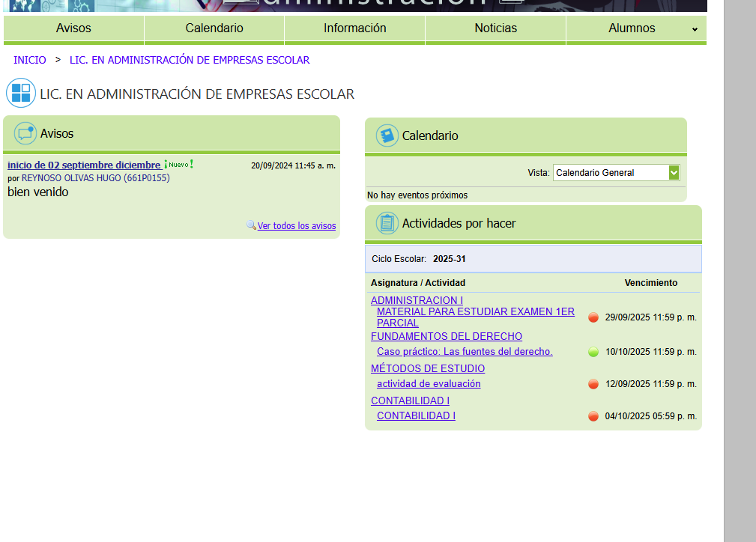Click the Avisos panel speech bubble icon
This screenshot has height=542, width=756.
25,133
